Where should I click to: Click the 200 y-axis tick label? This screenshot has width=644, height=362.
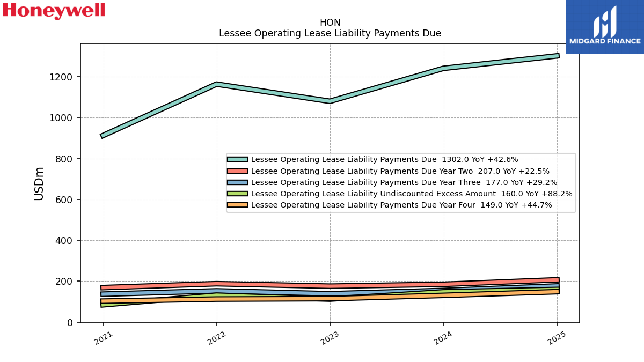64,281
